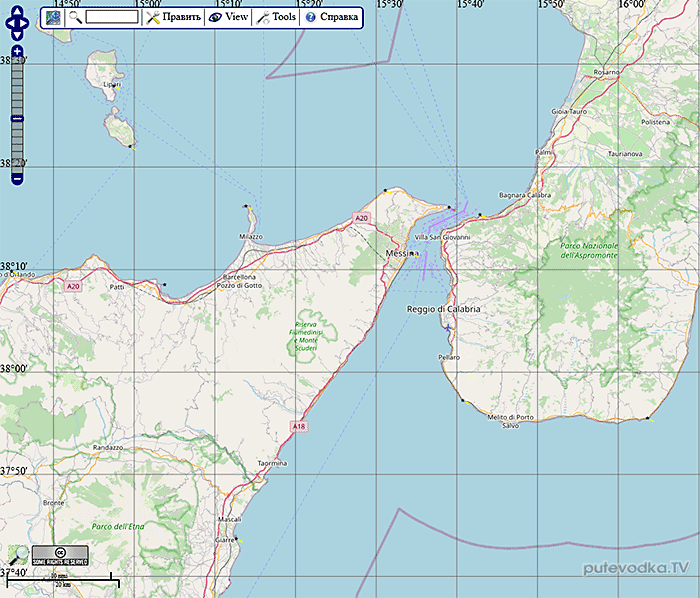The image size is (700, 598).
Task: Click the Villa San Giovanni label
Action: tap(442, 237)
